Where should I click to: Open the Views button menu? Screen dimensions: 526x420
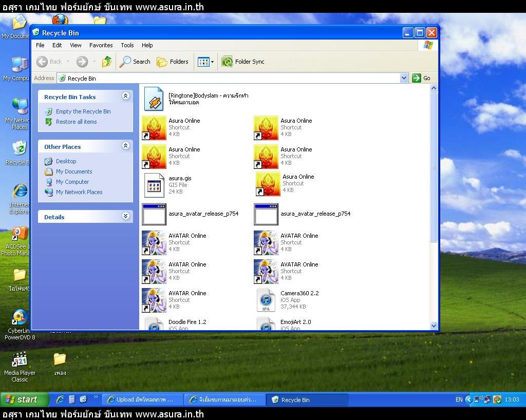[x=205, y=62]
